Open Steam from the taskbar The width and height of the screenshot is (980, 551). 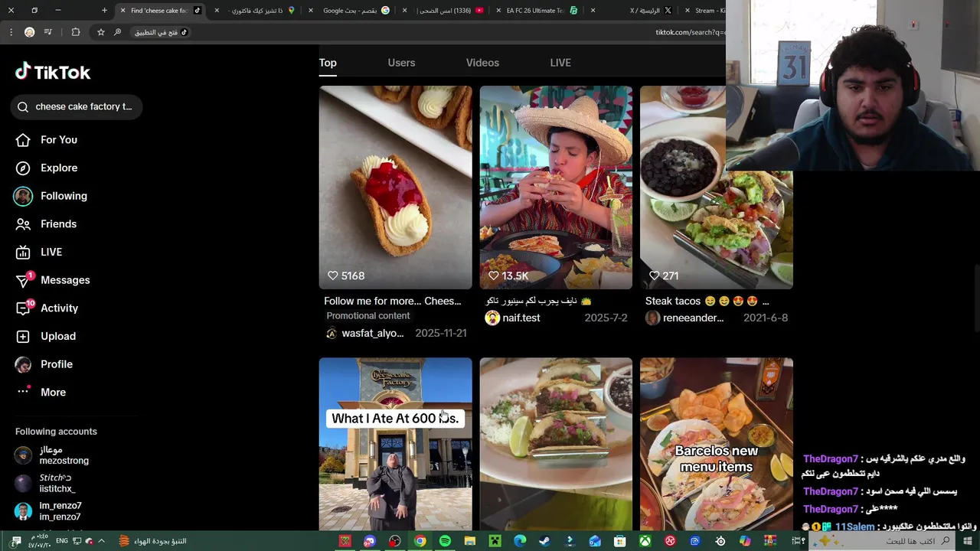point(544,541)
